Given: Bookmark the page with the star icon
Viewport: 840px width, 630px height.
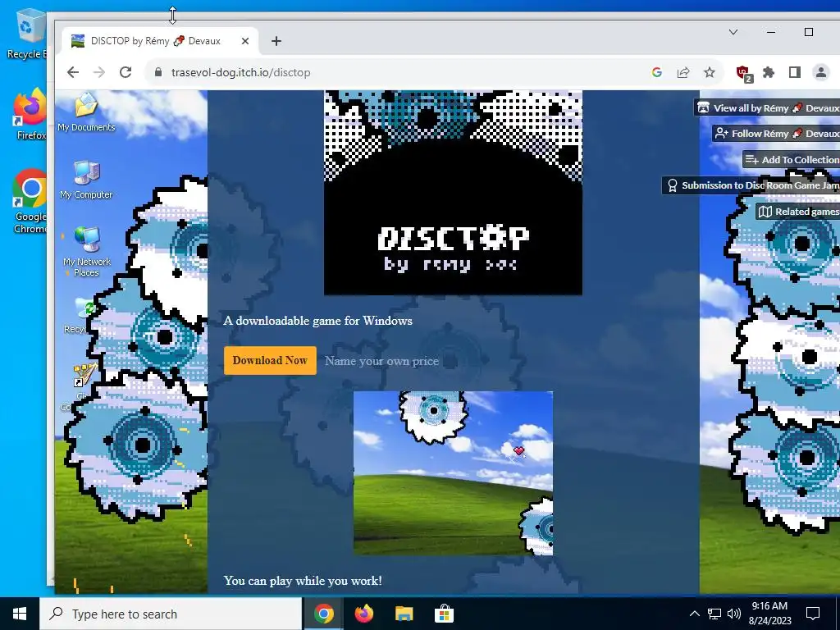Looking at the screenshot, I should point(710,72).
